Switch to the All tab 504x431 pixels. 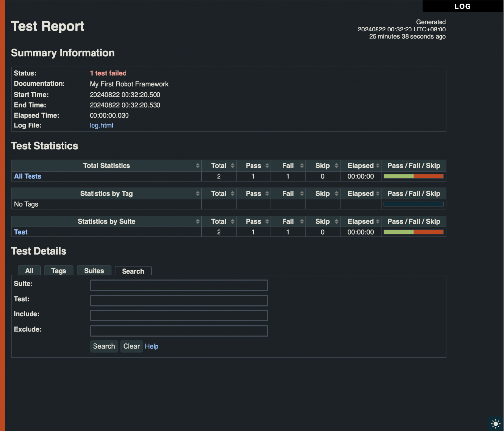point(29,271)
